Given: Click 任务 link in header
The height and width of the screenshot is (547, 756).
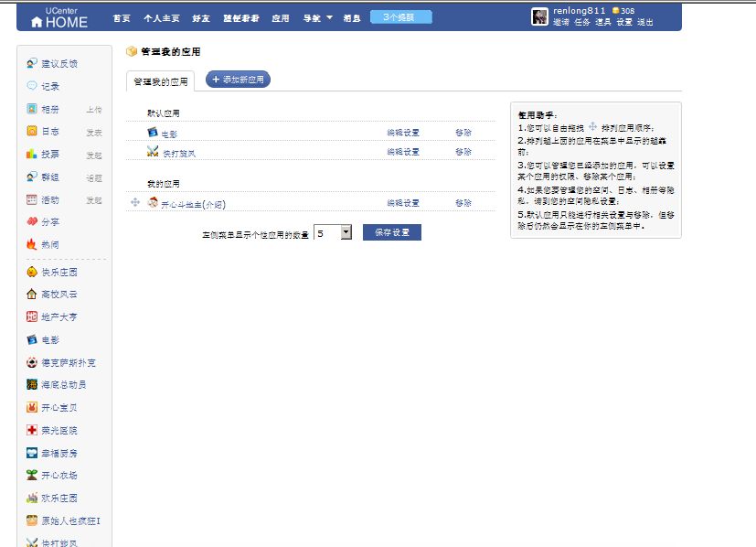Looking at the screenshot, I should click(582, 22).
